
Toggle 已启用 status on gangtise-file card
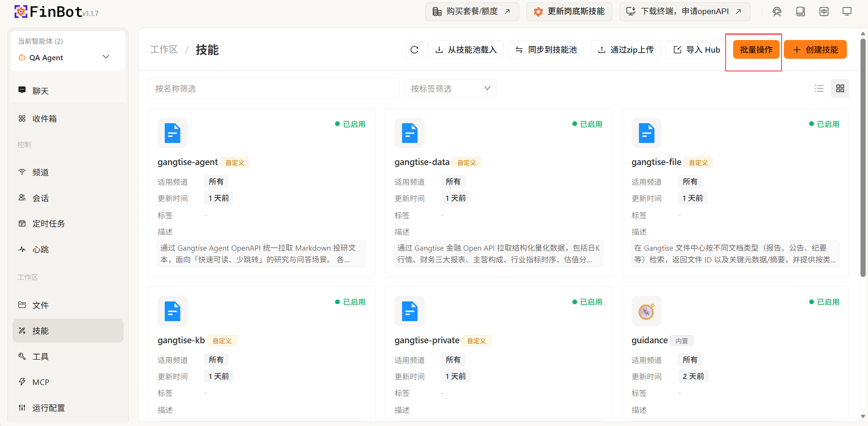click(x=824, y=124)
